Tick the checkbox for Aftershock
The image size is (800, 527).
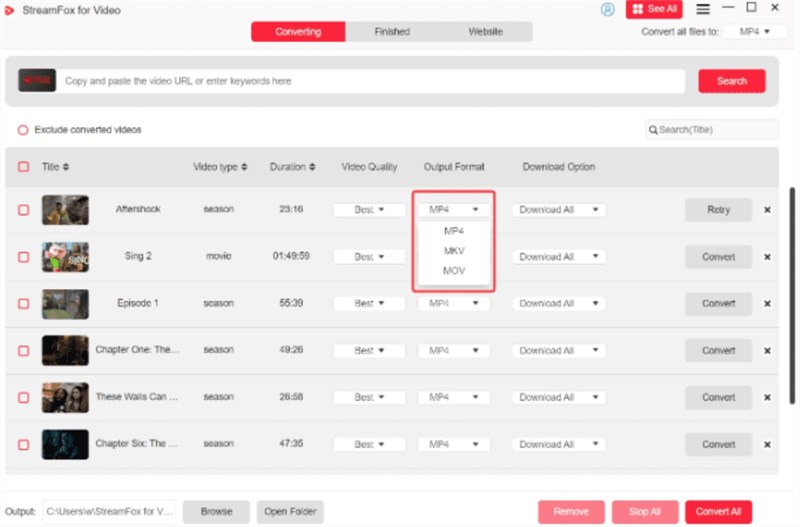pos(23,210)
